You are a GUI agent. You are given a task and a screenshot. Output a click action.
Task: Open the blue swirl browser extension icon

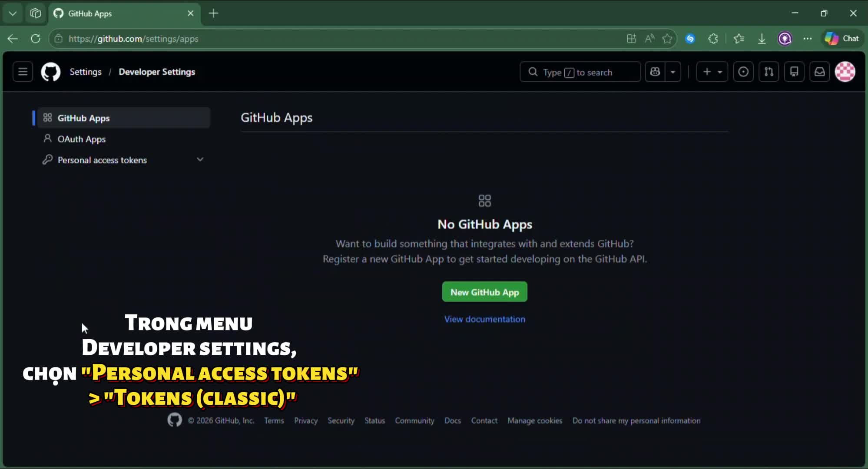tap(690, 39)
